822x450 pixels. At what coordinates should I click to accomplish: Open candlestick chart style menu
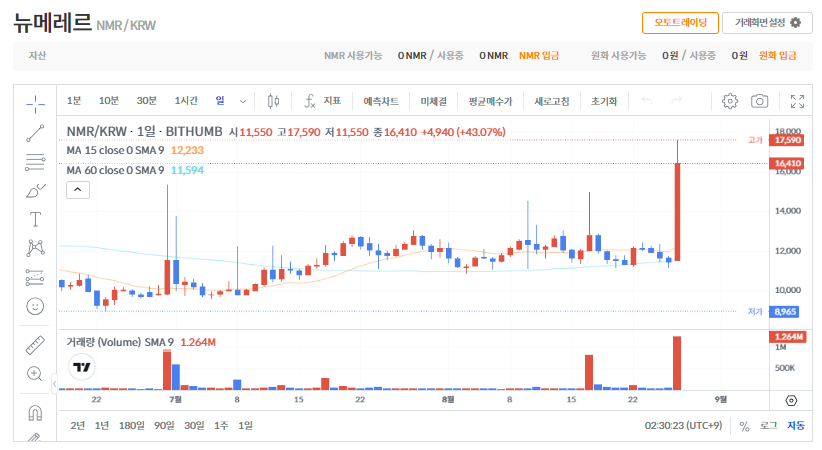(x=273, y=101)
